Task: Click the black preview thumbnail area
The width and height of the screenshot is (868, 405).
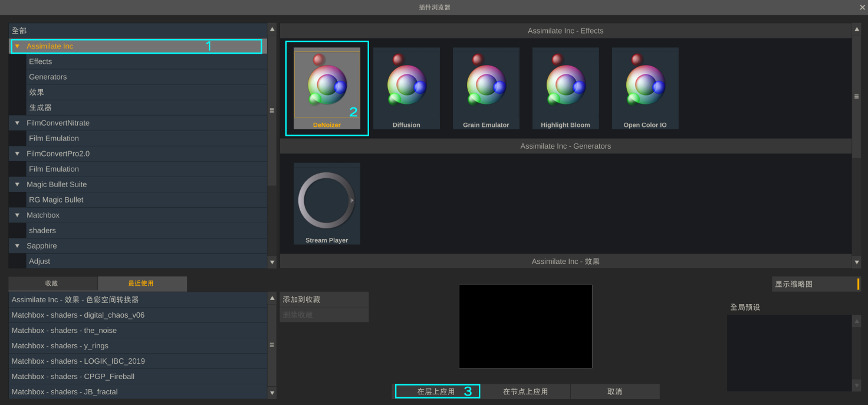Action: coord(525,326)
